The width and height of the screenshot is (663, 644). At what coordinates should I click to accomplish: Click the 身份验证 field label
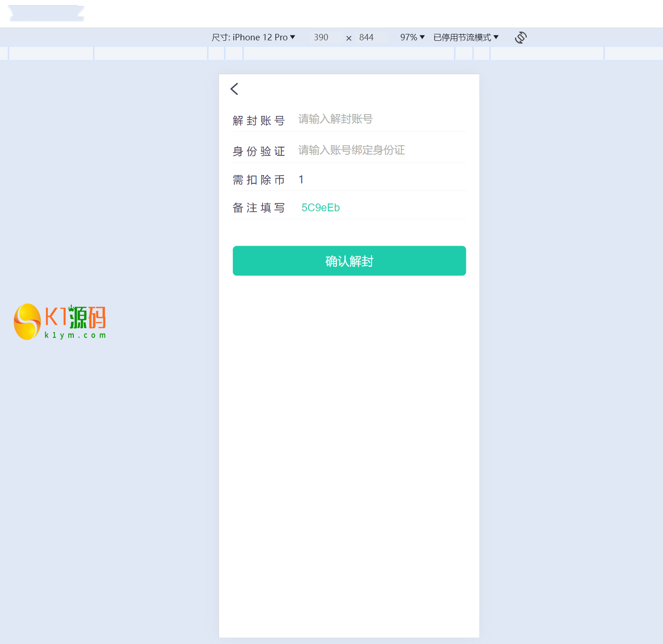258,151
